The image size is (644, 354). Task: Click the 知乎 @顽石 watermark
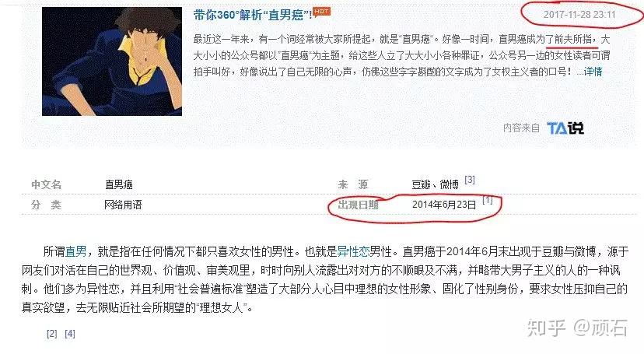click(x=577, y=328)
